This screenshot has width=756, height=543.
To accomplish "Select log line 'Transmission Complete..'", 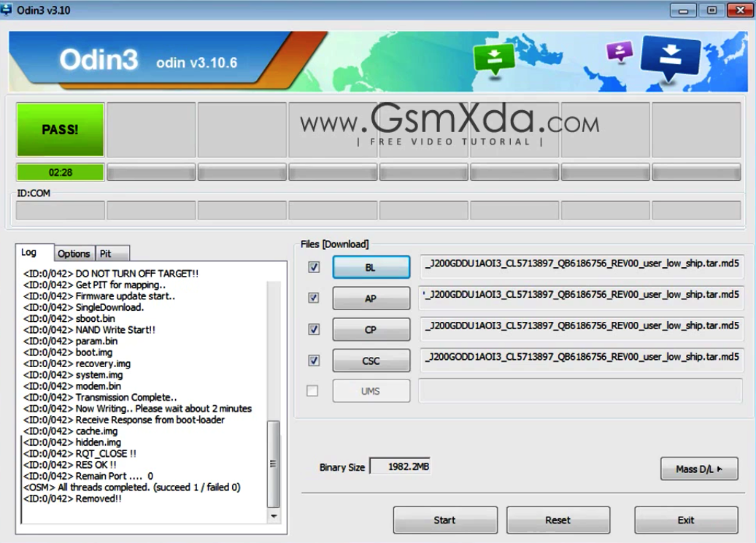I will pos(100,397).
